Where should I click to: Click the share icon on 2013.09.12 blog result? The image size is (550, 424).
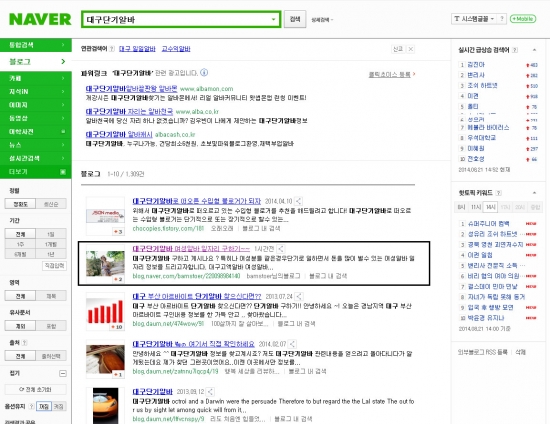pos(210,392)
